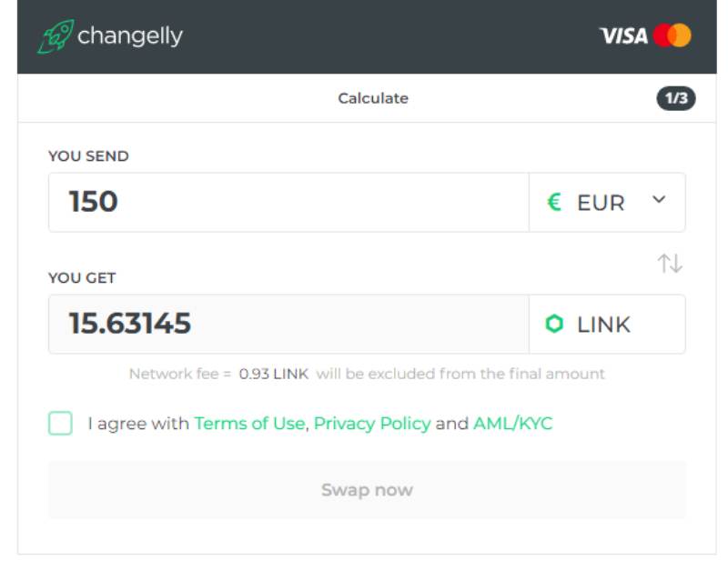Click the You Send amount field showing 150

[x=288, y=202]
